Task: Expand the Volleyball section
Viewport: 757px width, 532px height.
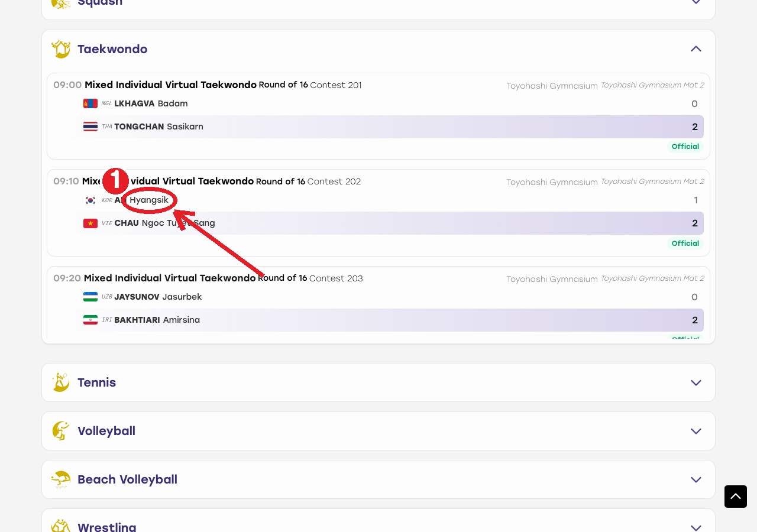Action: (x=696, y=431)
